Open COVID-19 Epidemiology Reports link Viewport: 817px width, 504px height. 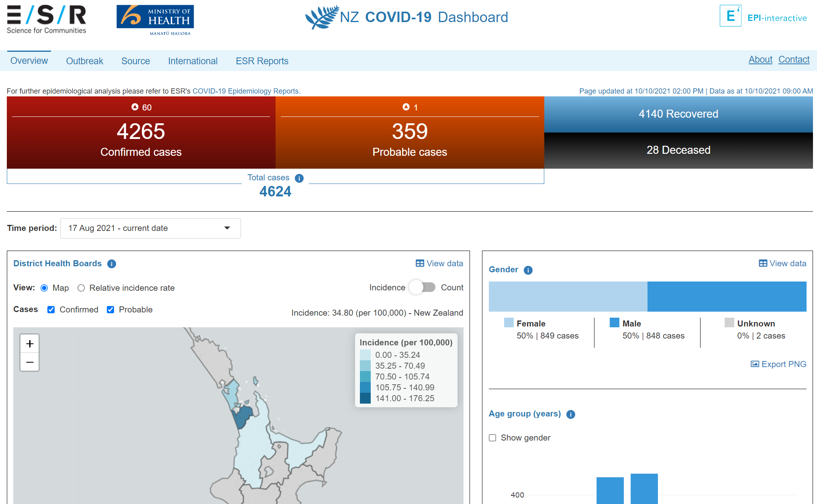246,91
